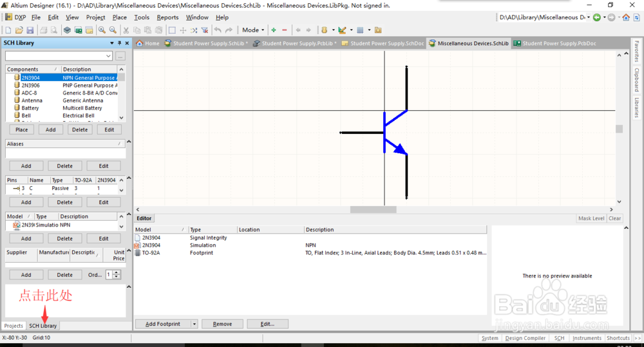Click the Undo arrow icon

[218, 30]
